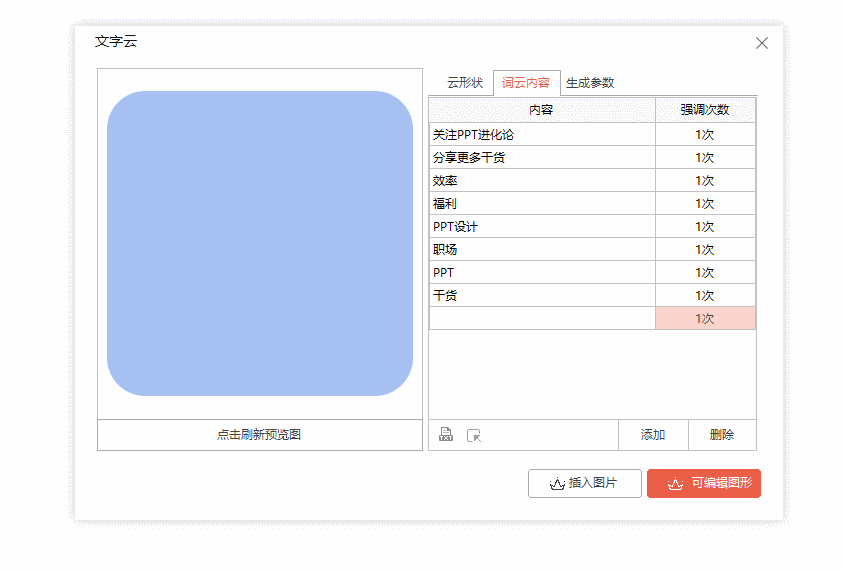Click the 插入图片 button
Screen dimensions: 843x572
tap(584, 483)
